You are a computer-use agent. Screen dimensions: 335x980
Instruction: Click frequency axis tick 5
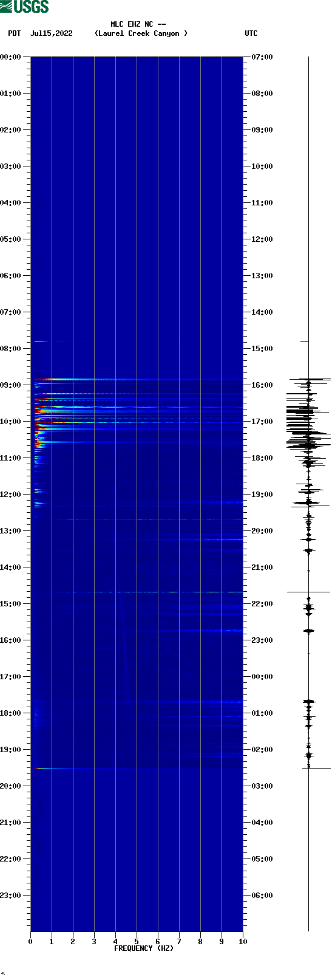tap(137, 942)
